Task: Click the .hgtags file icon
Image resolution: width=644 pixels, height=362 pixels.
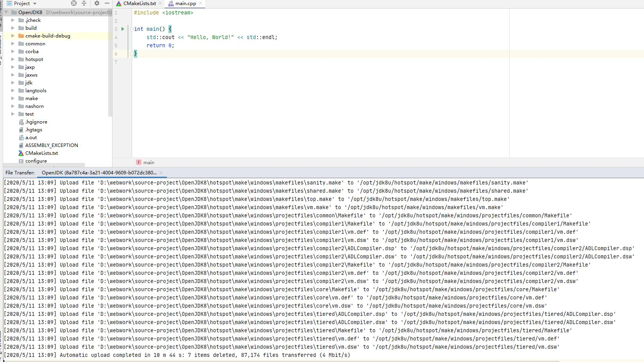Action: point(21,129)
